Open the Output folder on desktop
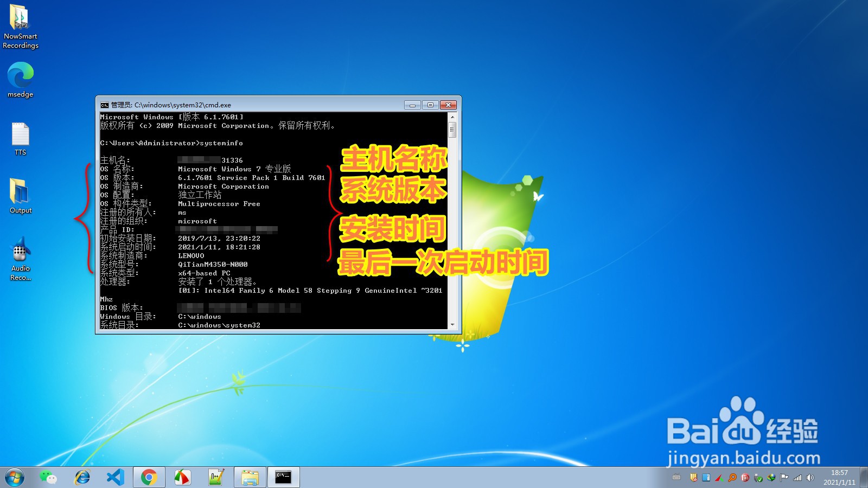The image size is (868, 488). pyautogui.click(x=21, y=196)
